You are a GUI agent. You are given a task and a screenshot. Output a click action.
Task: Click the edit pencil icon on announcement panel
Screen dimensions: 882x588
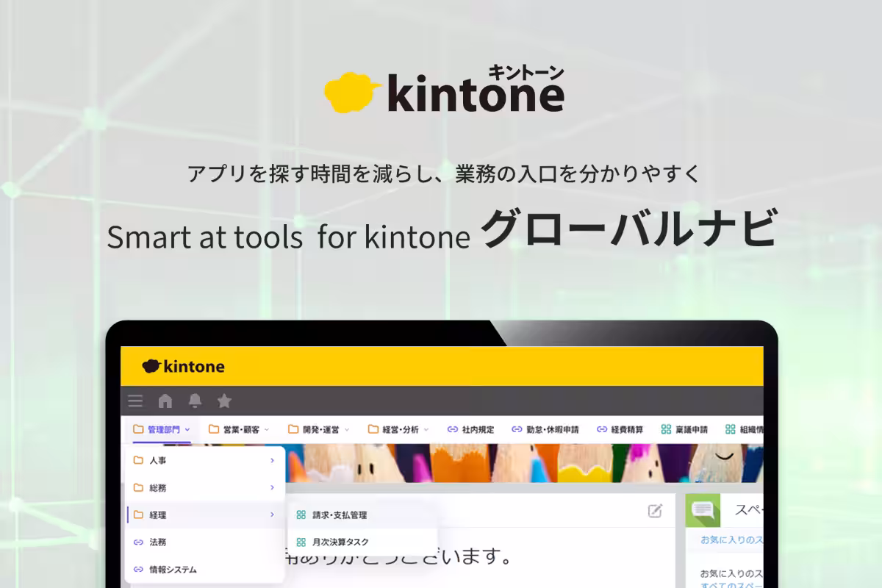tap(655, 511)
